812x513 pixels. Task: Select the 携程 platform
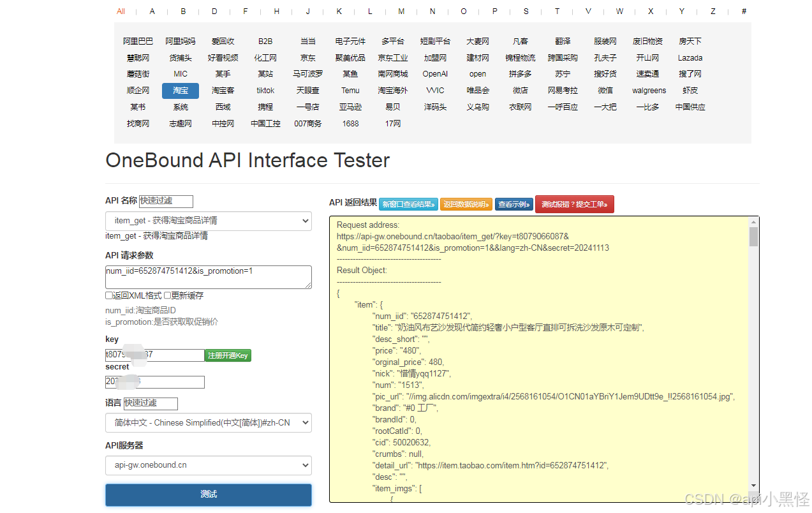coord(265,107)
